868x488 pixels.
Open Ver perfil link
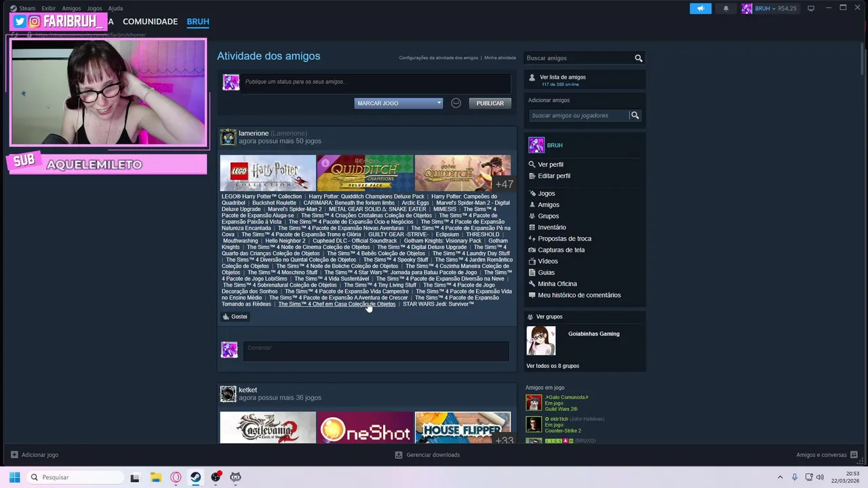(550, 165)
